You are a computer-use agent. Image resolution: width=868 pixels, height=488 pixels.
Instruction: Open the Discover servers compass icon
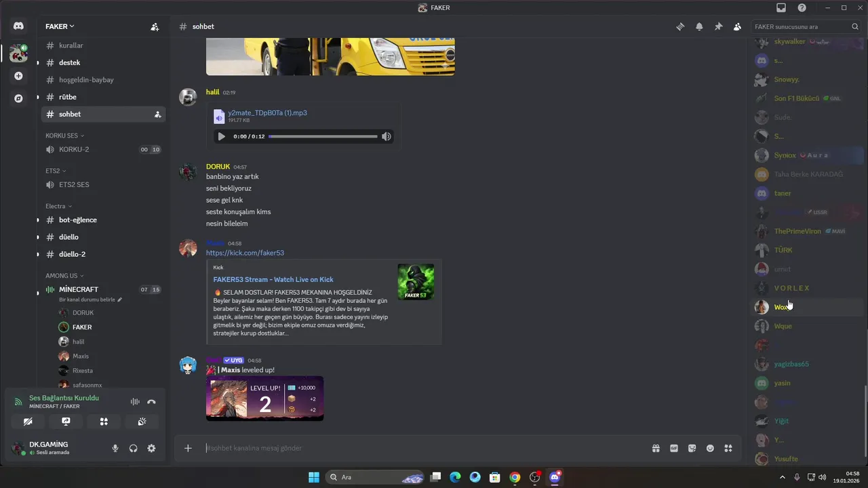click(x=18, y=98)
